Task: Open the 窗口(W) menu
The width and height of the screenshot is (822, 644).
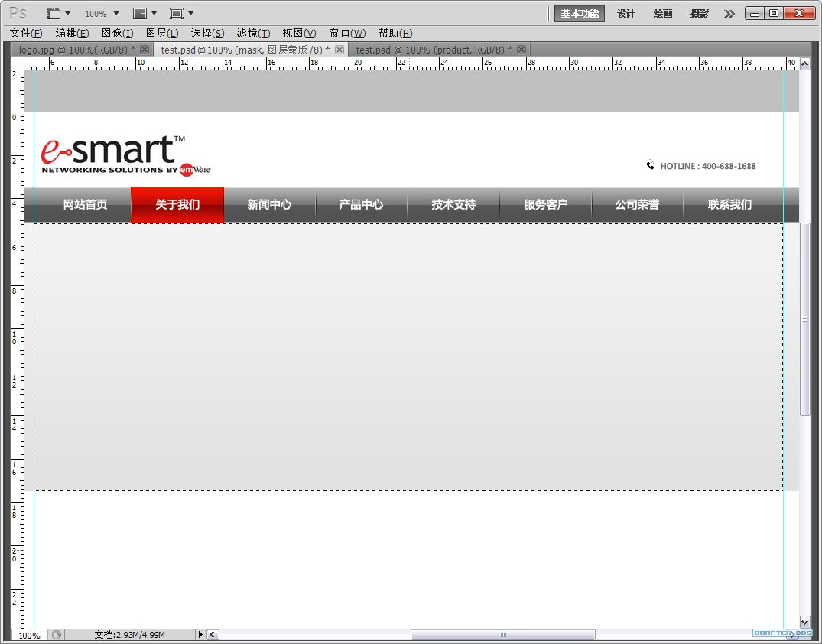Action: [x=347, y=33]
